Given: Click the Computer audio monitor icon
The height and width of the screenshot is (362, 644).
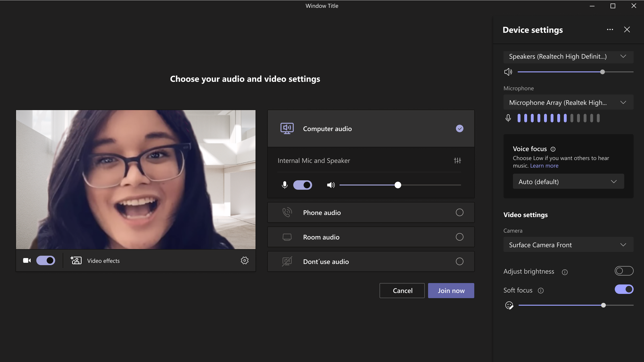Looking at the screenshot, I should (x=287, y=128).
